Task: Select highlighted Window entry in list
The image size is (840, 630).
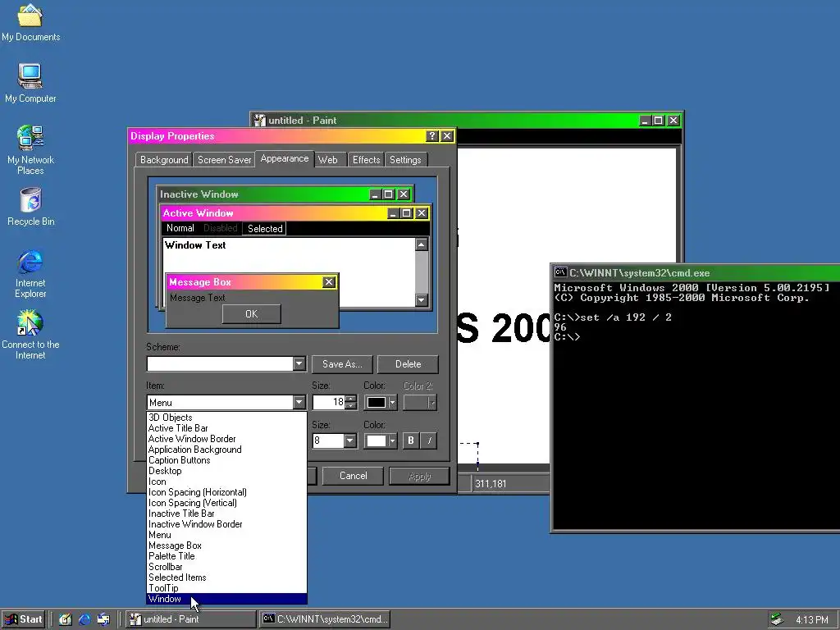Action: click(x=226, y=599)
